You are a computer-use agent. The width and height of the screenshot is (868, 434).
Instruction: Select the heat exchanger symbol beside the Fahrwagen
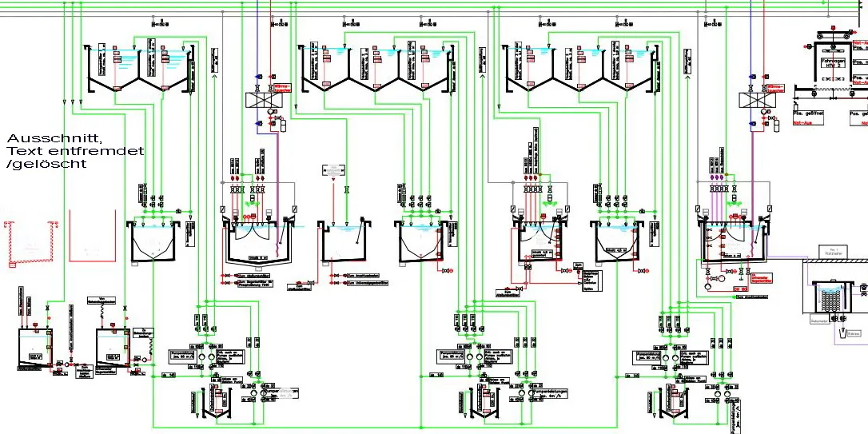pos(757,100)
